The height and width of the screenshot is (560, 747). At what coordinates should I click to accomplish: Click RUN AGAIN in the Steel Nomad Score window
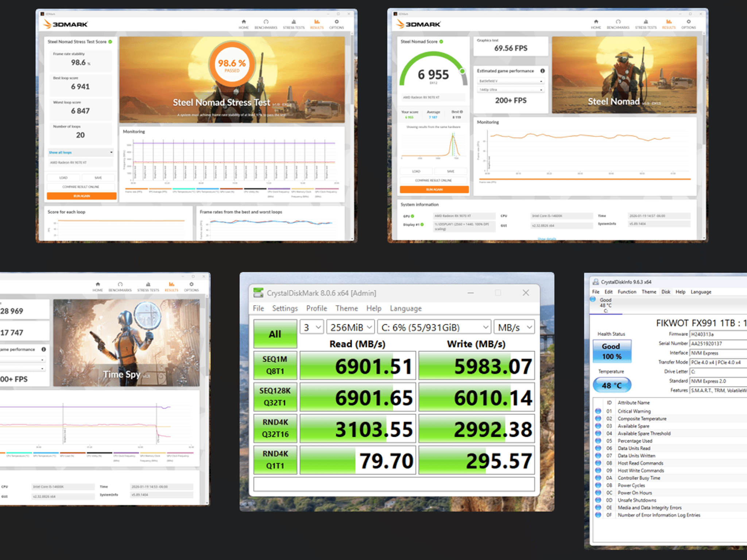(x=434, y=190)
